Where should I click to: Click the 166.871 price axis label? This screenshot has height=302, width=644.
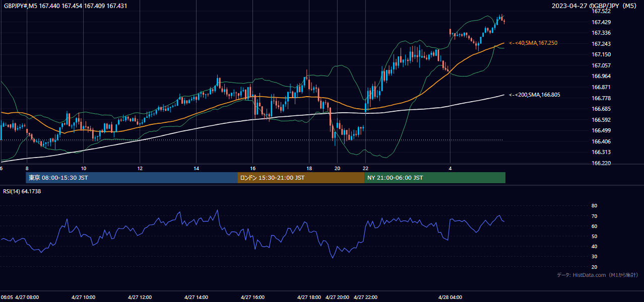[x=601, y=87]
